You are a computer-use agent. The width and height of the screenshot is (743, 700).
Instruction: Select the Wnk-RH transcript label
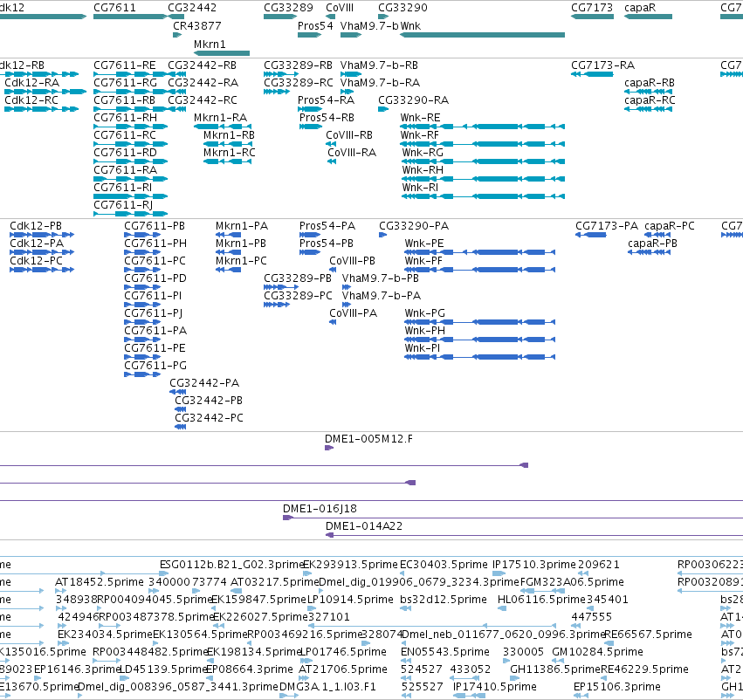pyautogui.click(x=423, y=169)
